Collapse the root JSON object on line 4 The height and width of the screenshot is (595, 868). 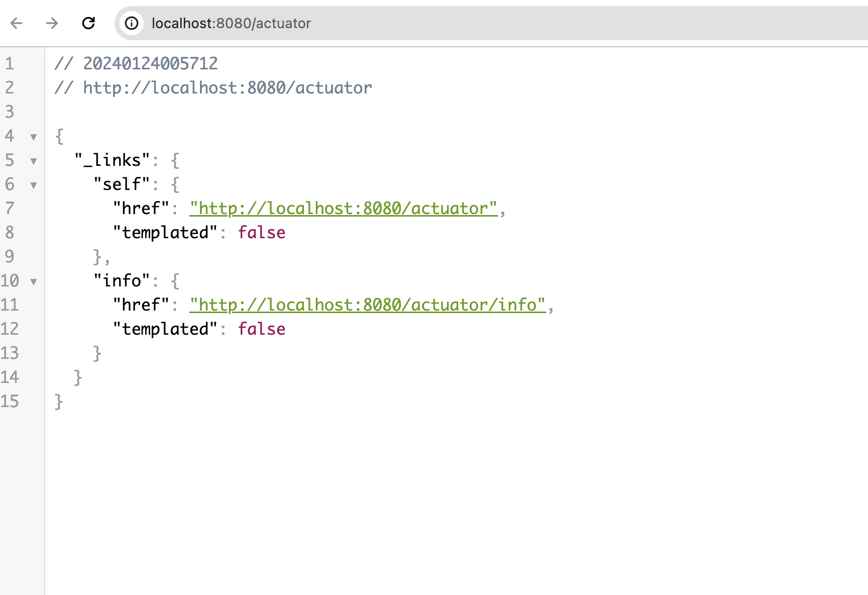pyautogui.click(x=34, y=137)
